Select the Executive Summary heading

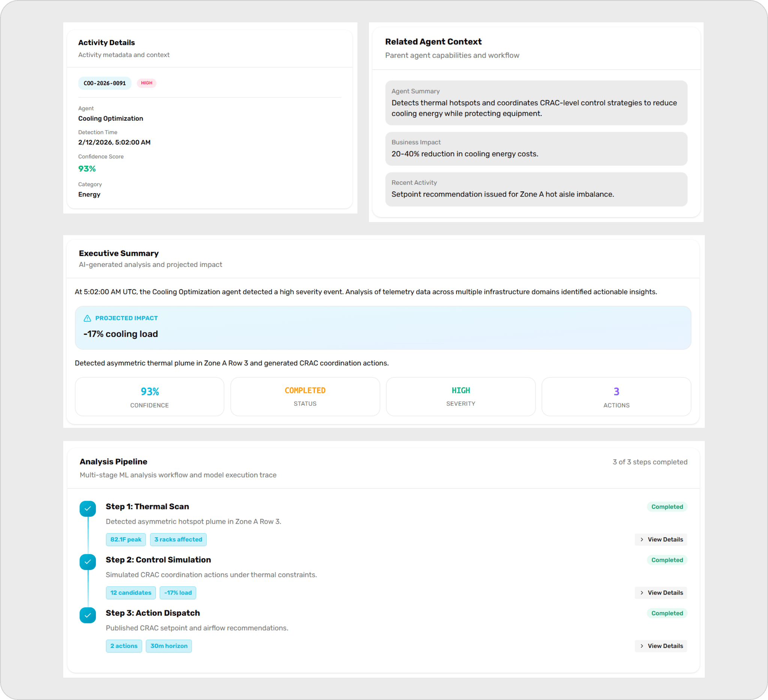point(118,253)
